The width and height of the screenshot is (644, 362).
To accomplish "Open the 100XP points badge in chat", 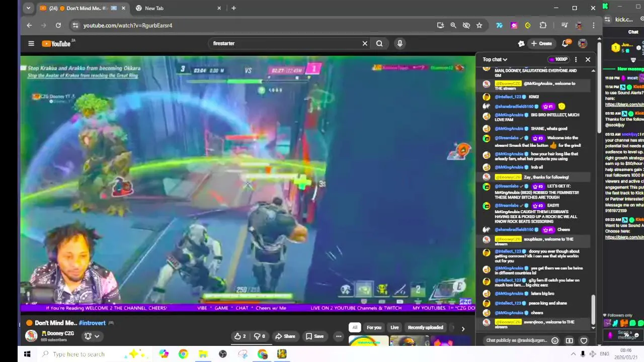I will coord(558,59).
